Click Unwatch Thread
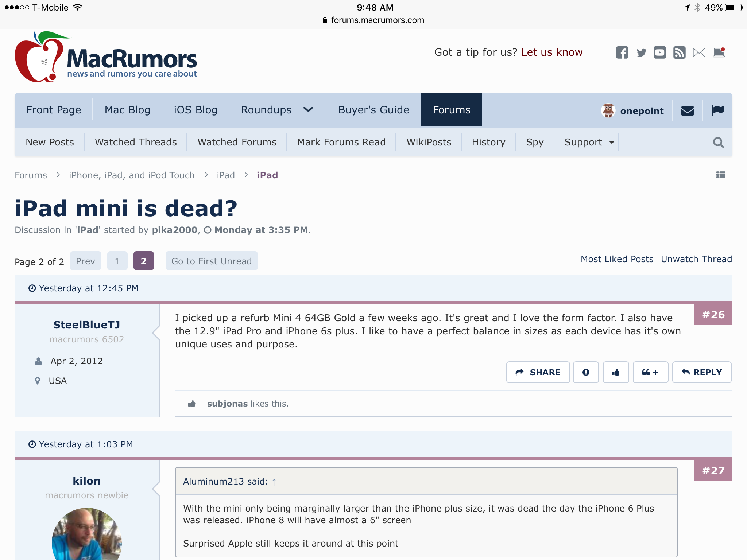The height and width of the screenshot is (560, 747). 696,259
